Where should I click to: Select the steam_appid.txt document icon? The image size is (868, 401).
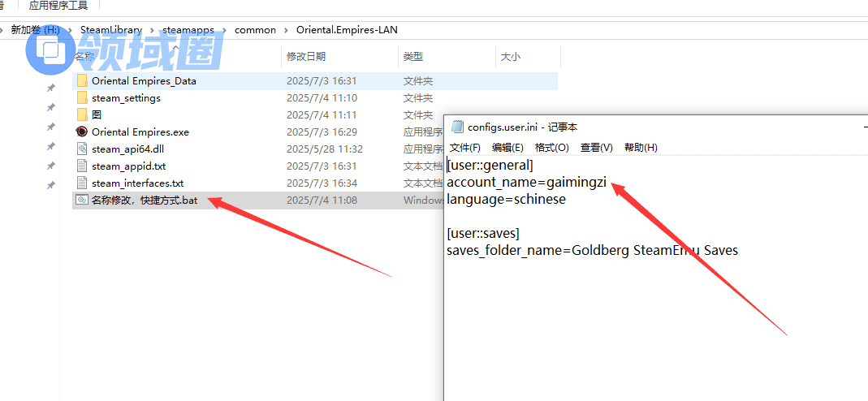click(x=81, y=166)
